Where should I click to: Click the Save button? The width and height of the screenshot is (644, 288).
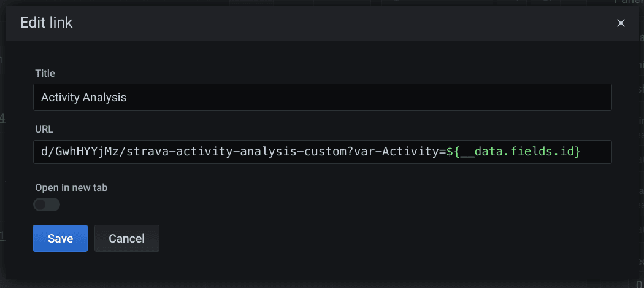(x=60, y=238)
